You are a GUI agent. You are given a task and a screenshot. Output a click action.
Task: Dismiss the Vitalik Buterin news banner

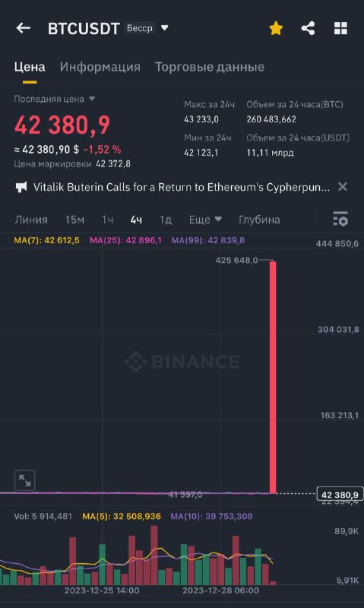[x=342, y=187]
